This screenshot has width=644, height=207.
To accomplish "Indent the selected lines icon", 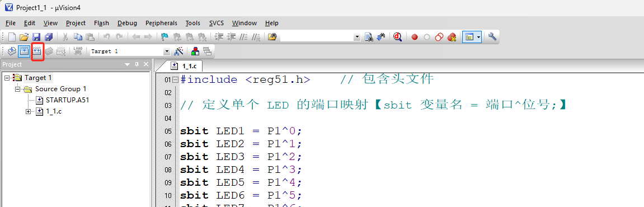I will 219,37.
